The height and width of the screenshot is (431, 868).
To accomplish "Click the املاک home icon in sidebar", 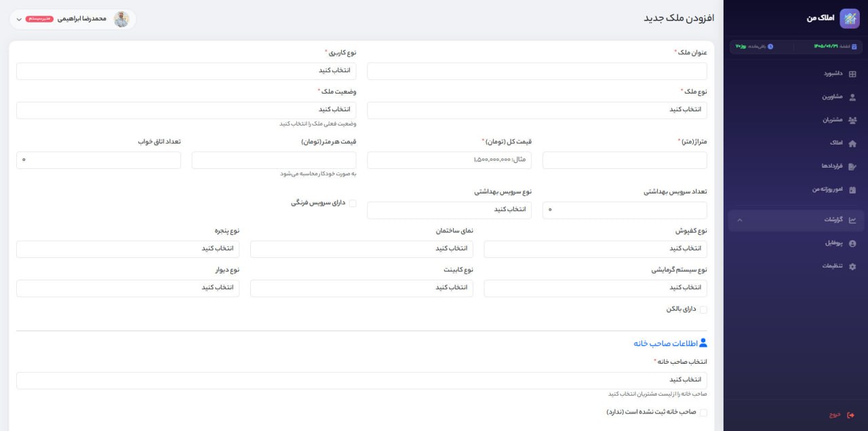I will 852,143.
